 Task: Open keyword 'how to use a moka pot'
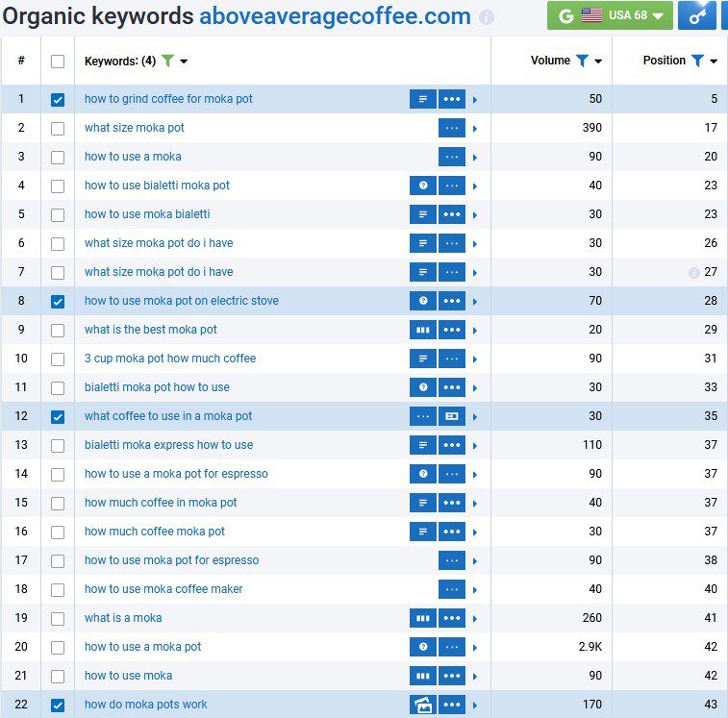click(142, 647)
